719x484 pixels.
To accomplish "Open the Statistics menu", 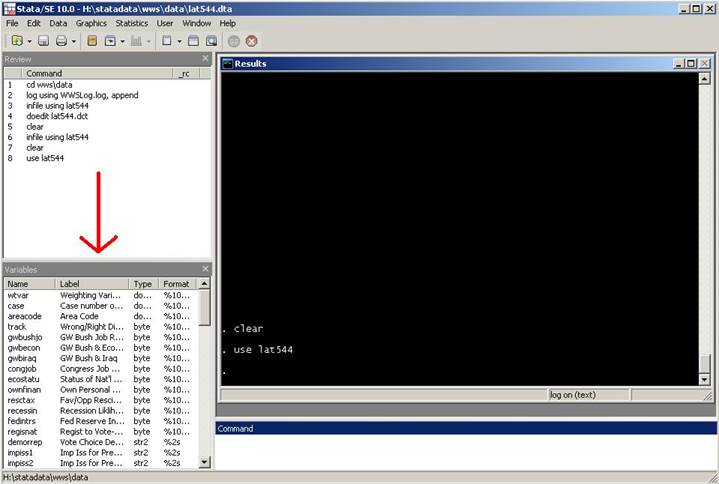I will pyautogui.click(x=131, y=22).
